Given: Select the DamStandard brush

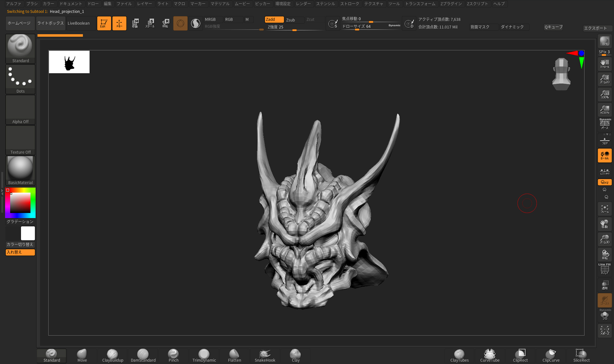Looking at the screenshot, I should pyautogui.click(x=143, y=355).
